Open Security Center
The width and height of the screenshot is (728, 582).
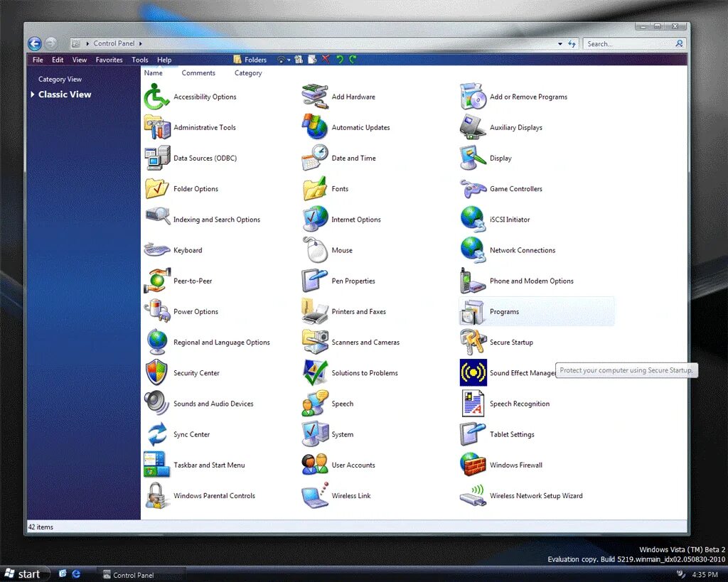(x=181, y=372)
